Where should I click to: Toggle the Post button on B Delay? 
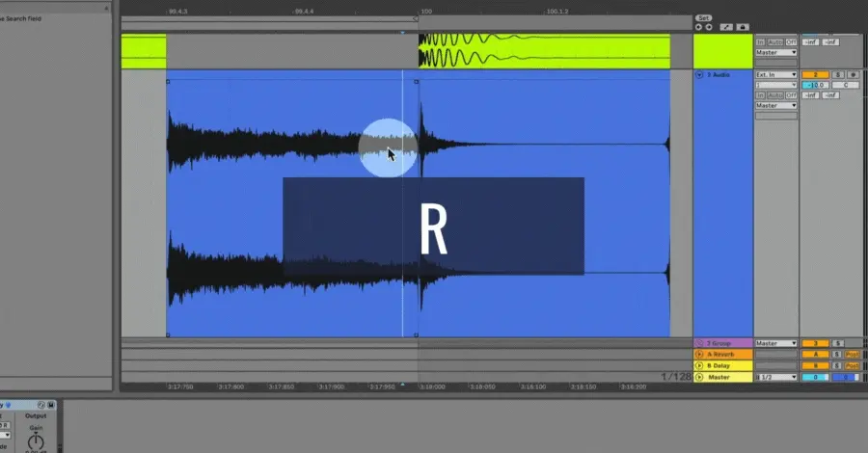(x=852, y=365)
